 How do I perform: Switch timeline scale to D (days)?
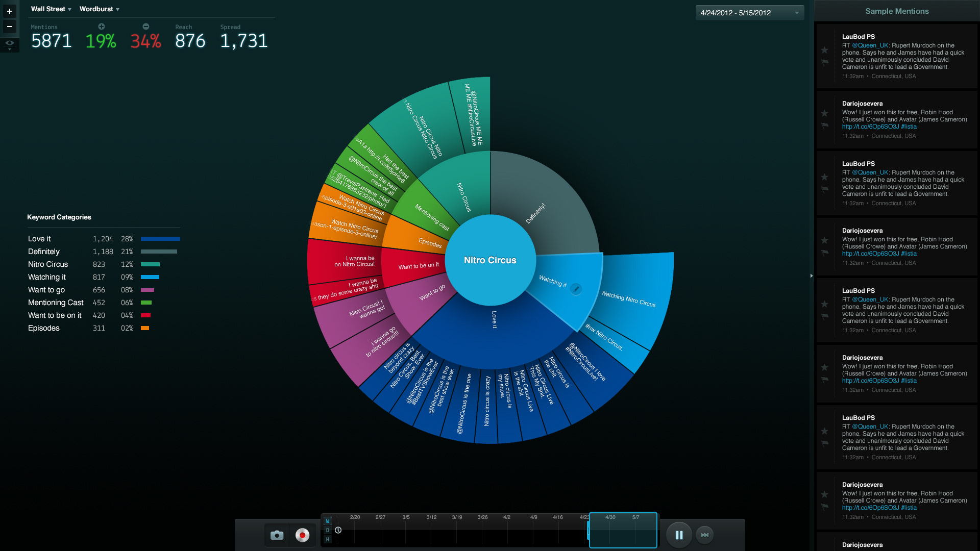coord(328,530)
